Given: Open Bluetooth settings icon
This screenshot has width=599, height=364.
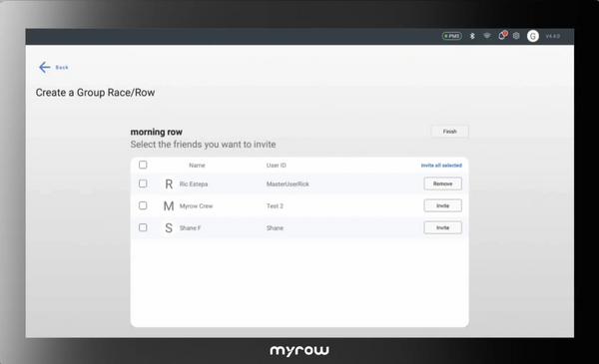Looking at the screenshot, I should 472,36.
